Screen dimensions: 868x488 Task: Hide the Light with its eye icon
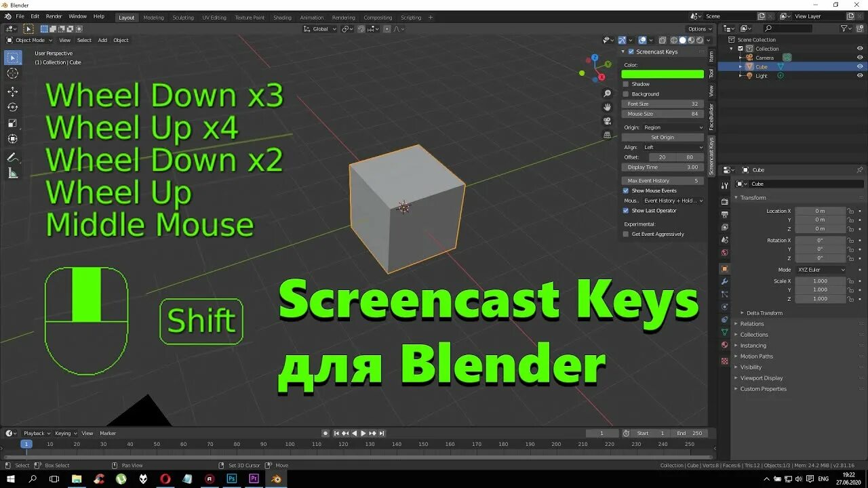pyautogui.click(x=860, y=75)
